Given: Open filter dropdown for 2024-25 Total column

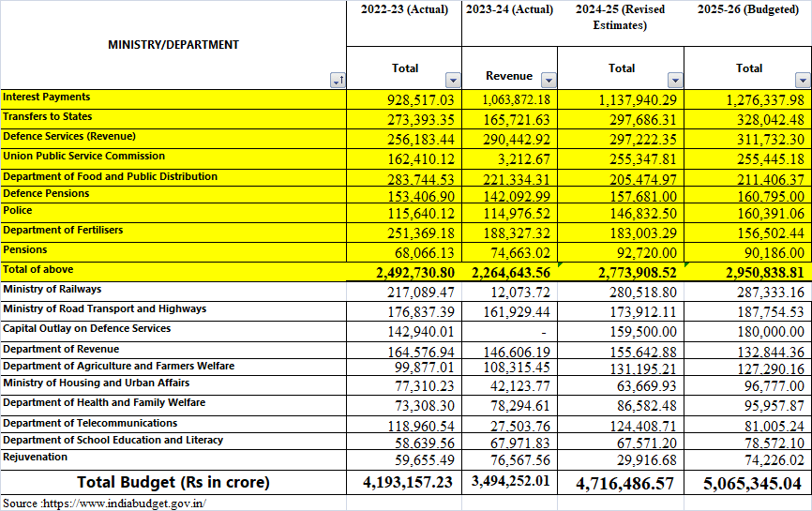Looking at the screenshot, I should 674,81.
